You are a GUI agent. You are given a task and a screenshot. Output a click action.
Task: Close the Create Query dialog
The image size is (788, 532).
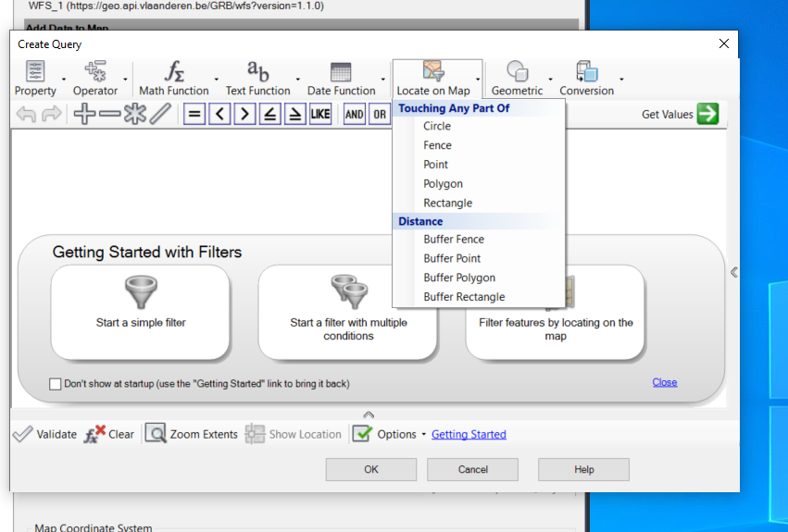(724, 43)
